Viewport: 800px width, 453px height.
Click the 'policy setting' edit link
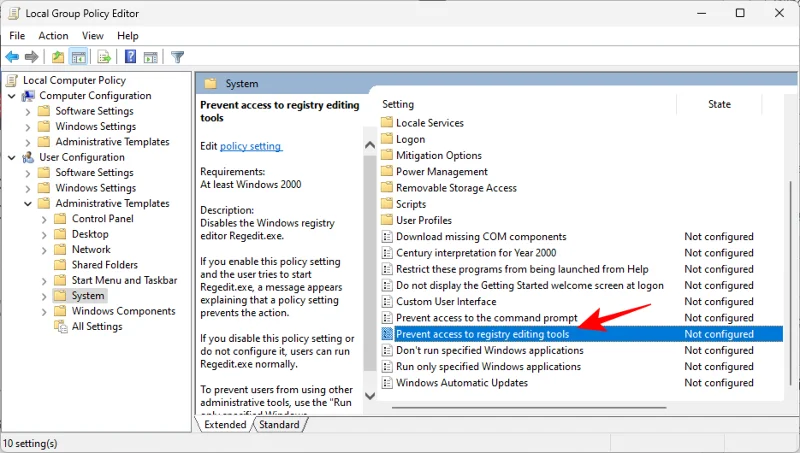251,146
